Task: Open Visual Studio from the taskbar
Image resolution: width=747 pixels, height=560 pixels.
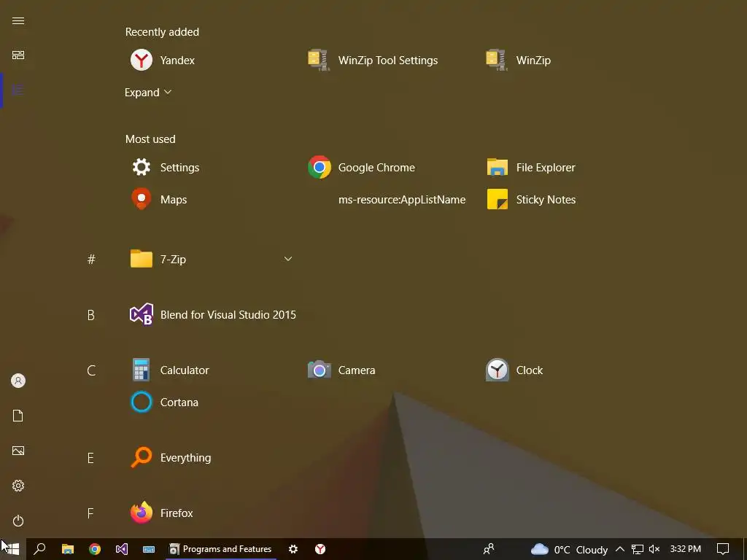Action: coord(122,549)
